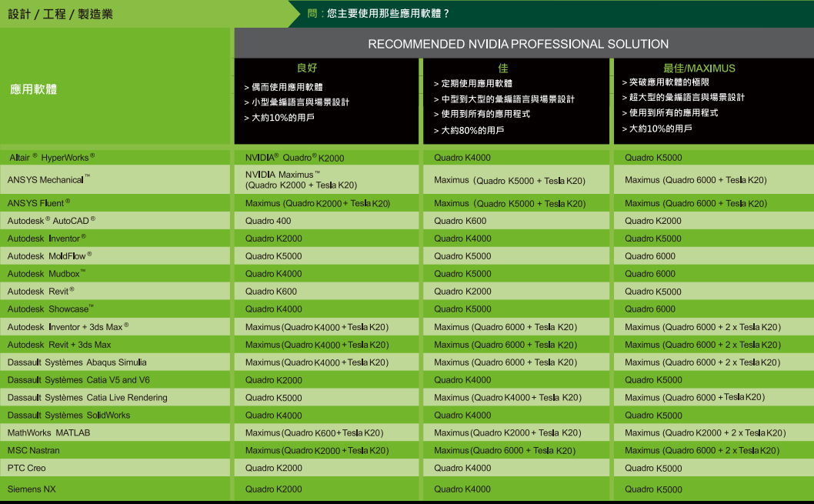The image size is (814, 504).
Task: Click 超大型的彙編語言與場景設計 bullet text
Action: 687,97
